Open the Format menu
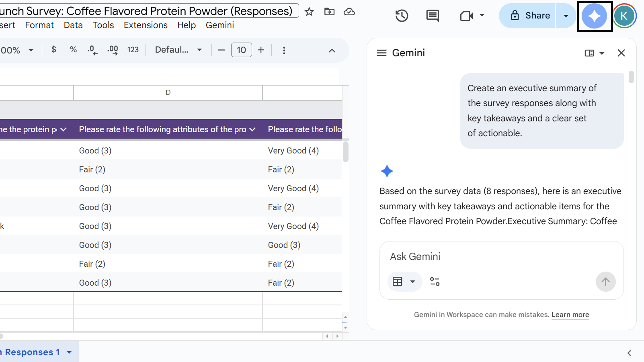Viewport: 644px width, 362px height. pyautogui.click(x=39, y=25)
